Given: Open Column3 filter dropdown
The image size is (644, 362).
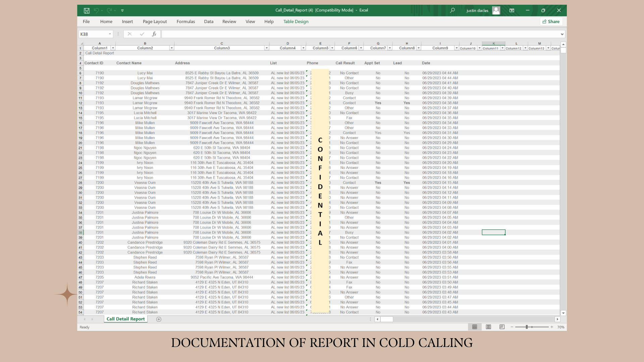Looking at the screenshot, I should pos(267,48).
